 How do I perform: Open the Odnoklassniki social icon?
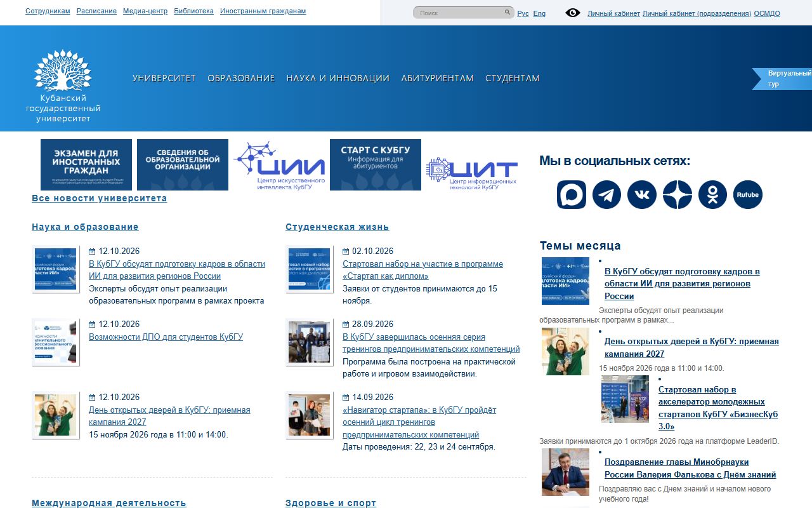712,195
